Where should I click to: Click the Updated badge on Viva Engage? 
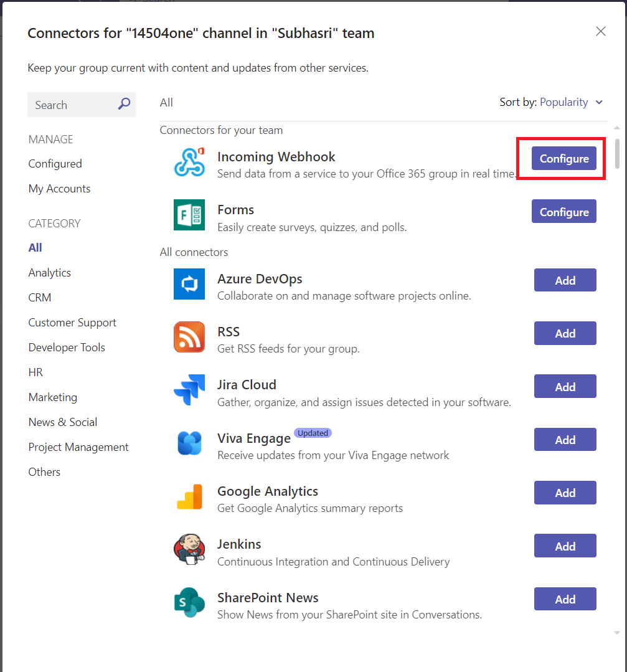pos(313,433)
